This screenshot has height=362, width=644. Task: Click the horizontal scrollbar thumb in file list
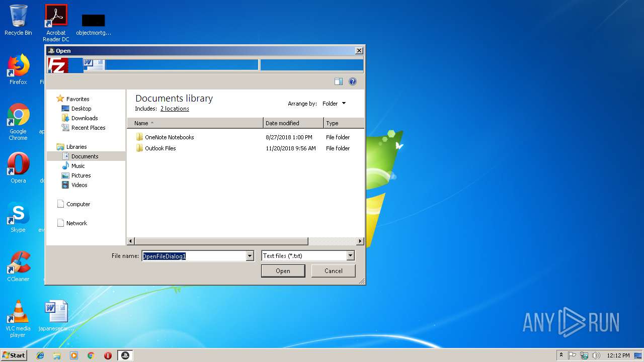pyautogui.click(x=221, y=241)
